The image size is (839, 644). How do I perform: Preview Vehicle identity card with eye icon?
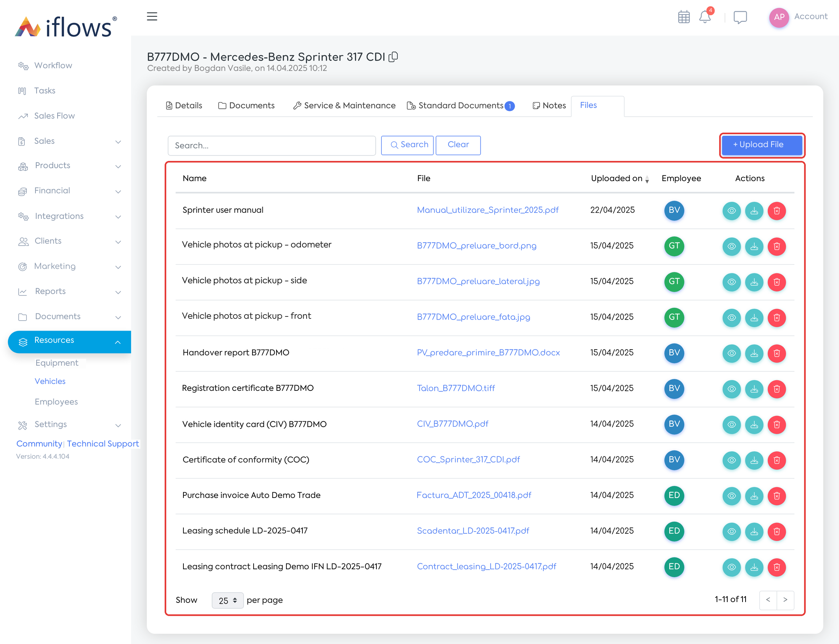coord(731,425)
